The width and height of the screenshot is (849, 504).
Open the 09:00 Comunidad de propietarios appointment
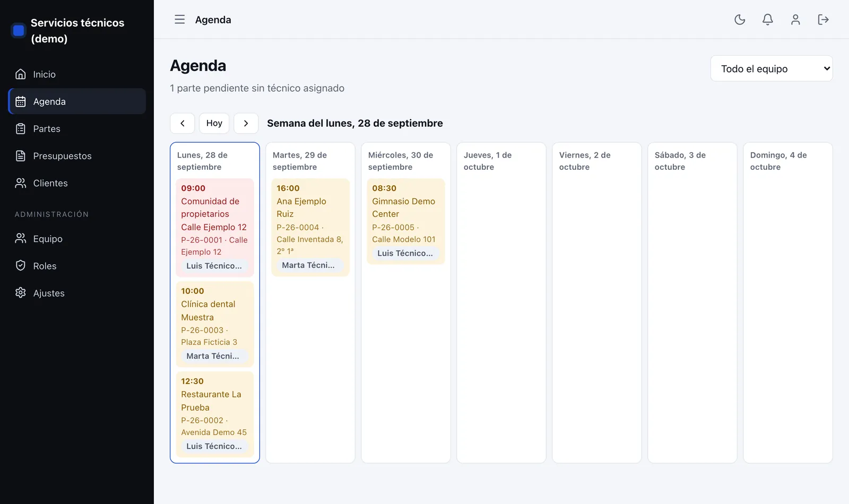click(215, 228)
